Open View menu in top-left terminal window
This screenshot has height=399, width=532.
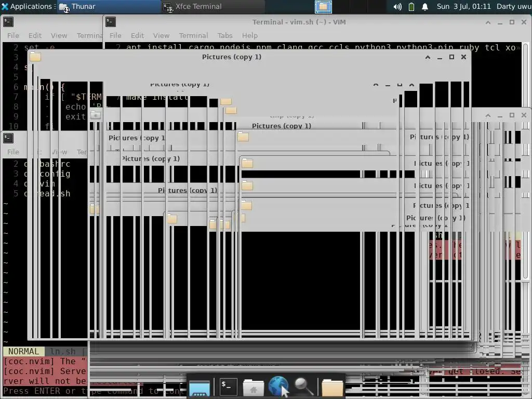(59, 35)
